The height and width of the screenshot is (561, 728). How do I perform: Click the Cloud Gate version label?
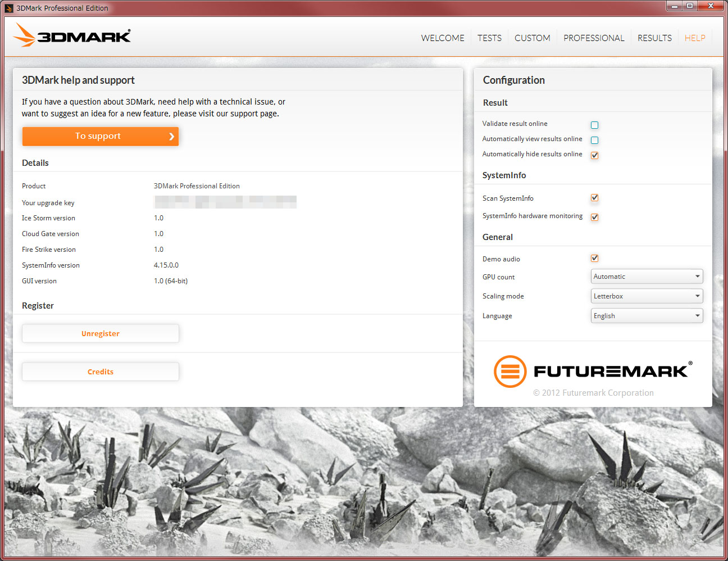coord(51,234)
